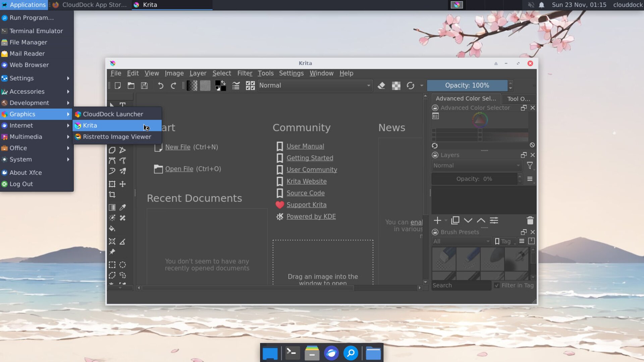
Task: Duplicate the current layer
Action: [x=455, y=220]
